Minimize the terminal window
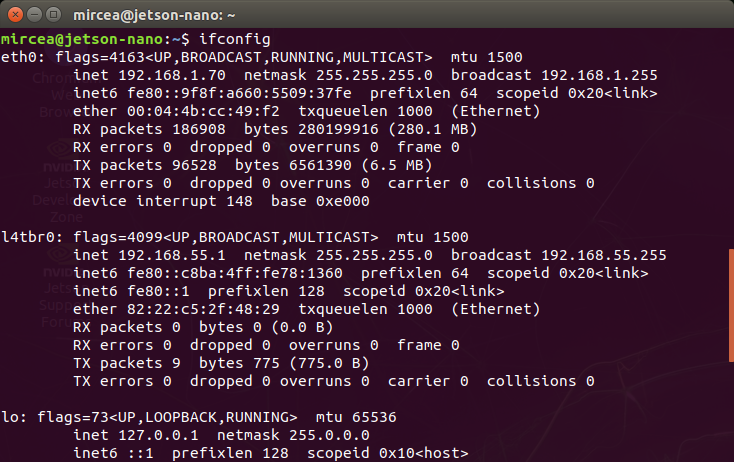Viewport: 734px width, 462px height. tap(35, 15)
